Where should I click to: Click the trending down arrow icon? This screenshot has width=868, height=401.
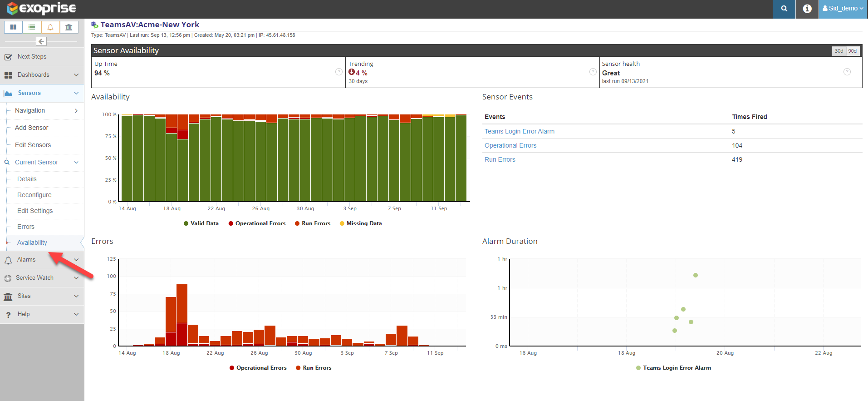pos(352,72)
